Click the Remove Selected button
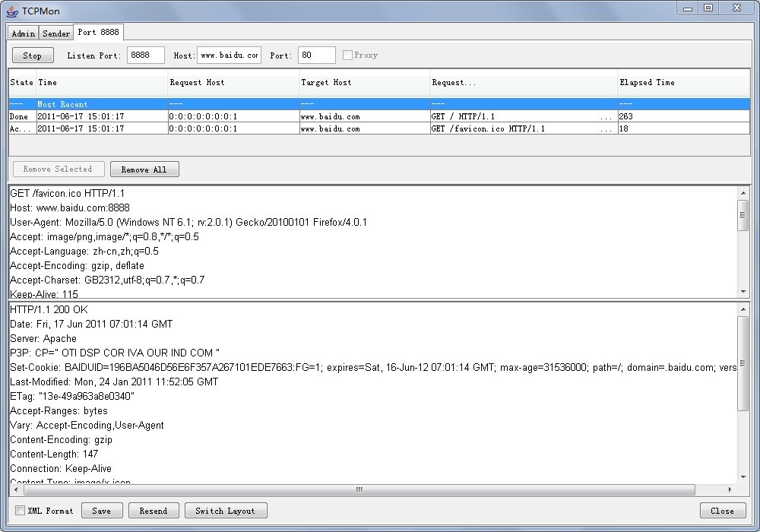Image resolution: width=760 pixels, height=532 pixels. point(59,169)
